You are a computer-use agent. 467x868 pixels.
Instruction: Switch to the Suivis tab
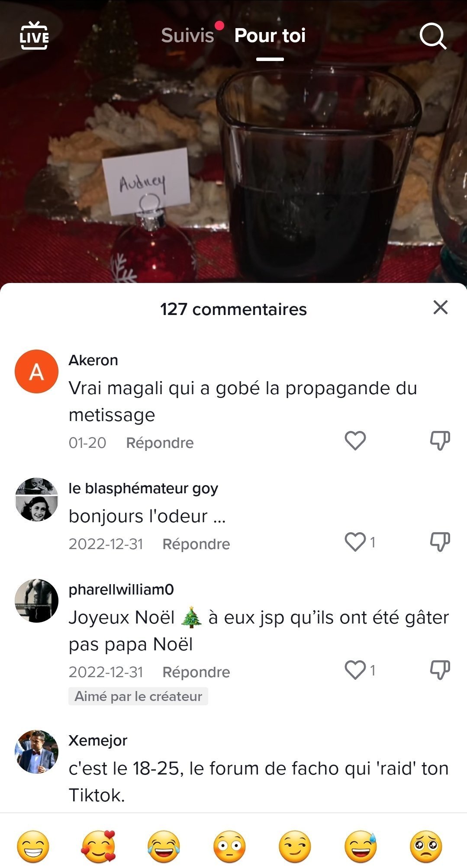tap(187, 35)
